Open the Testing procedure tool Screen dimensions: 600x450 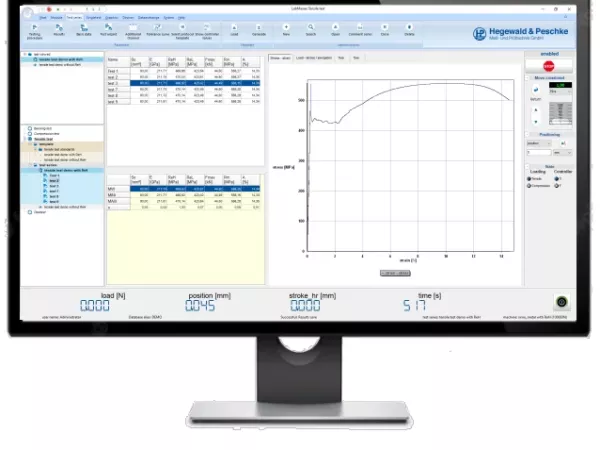click(34, 32)
